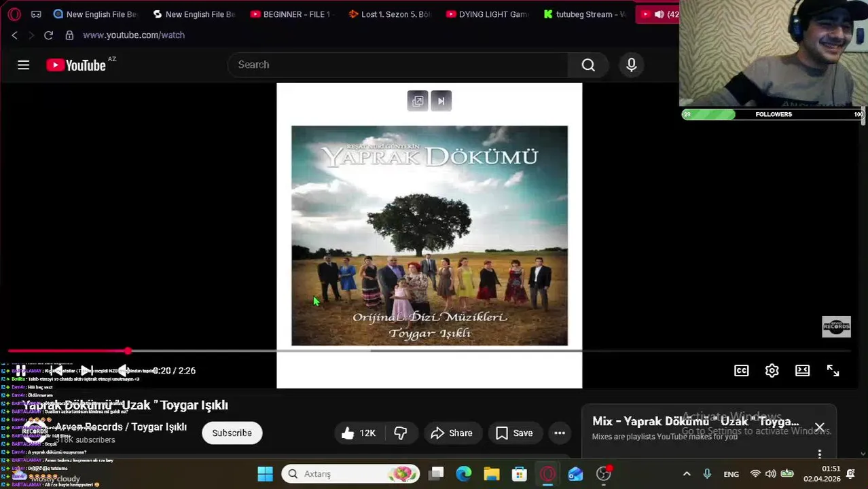Pause the video with the pause button
Screen dimensions: 868x489
tap(21, 370)
